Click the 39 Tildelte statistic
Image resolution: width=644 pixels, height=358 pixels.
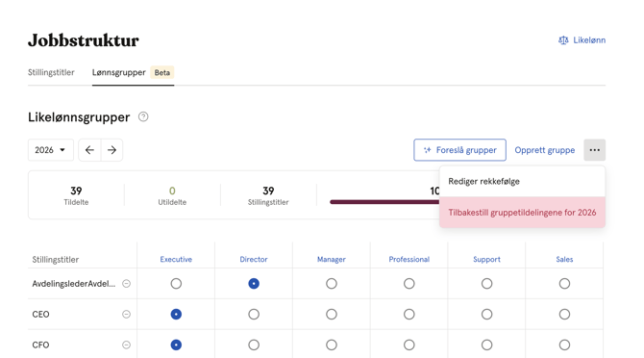(76, 195)
